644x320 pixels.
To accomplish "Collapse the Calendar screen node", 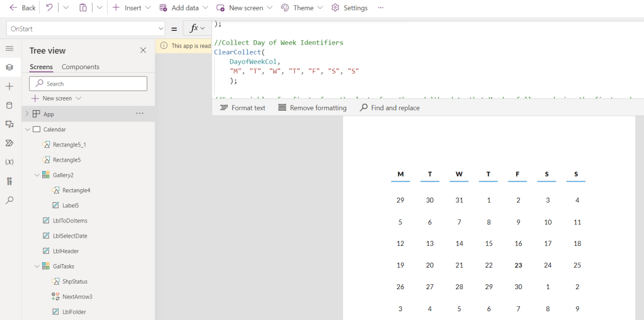I will pyautogui.click(x=27, y=130).
